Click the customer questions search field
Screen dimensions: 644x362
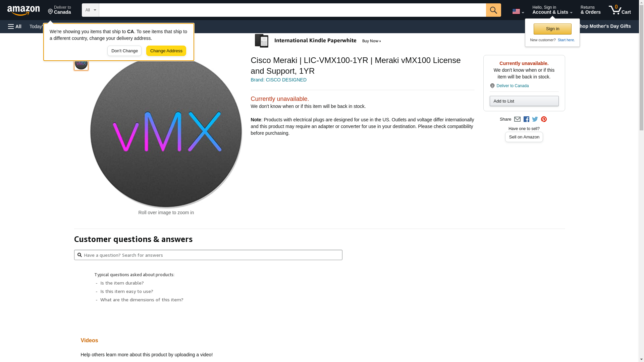pyautogui.click(x=208, y=255)
